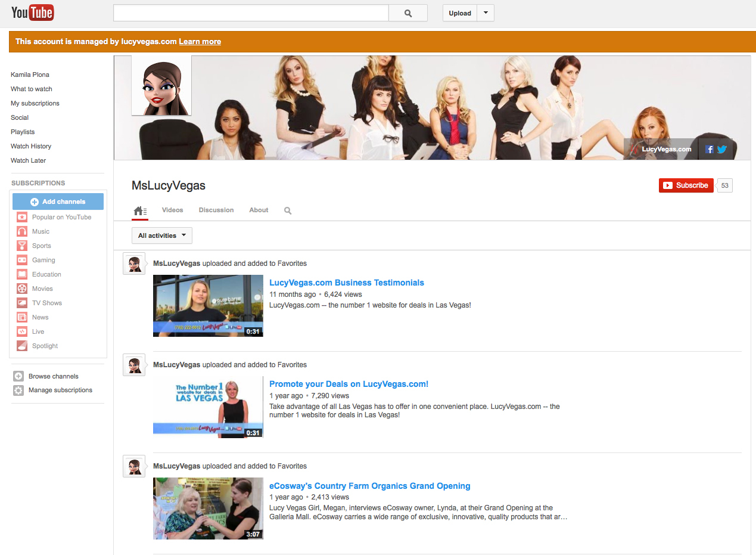
Task: Click the SUBSCRIPTIONS sidebar heading
Action: tap(38, 183)
